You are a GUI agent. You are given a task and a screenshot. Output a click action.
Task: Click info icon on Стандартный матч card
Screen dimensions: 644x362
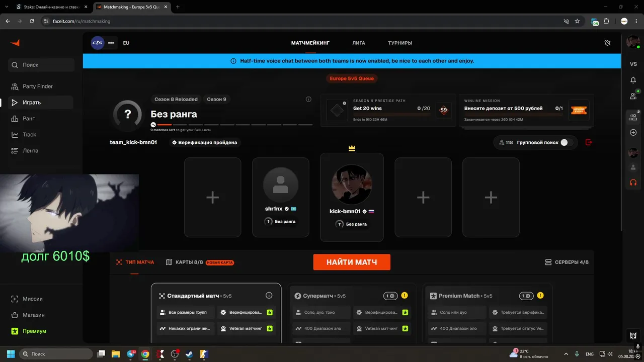tap(269, 296)
